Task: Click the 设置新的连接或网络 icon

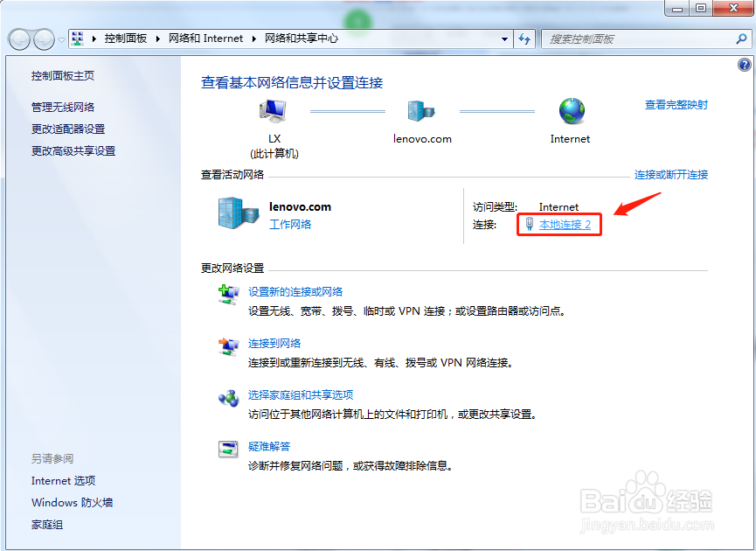Action: [x=228, y=296]
